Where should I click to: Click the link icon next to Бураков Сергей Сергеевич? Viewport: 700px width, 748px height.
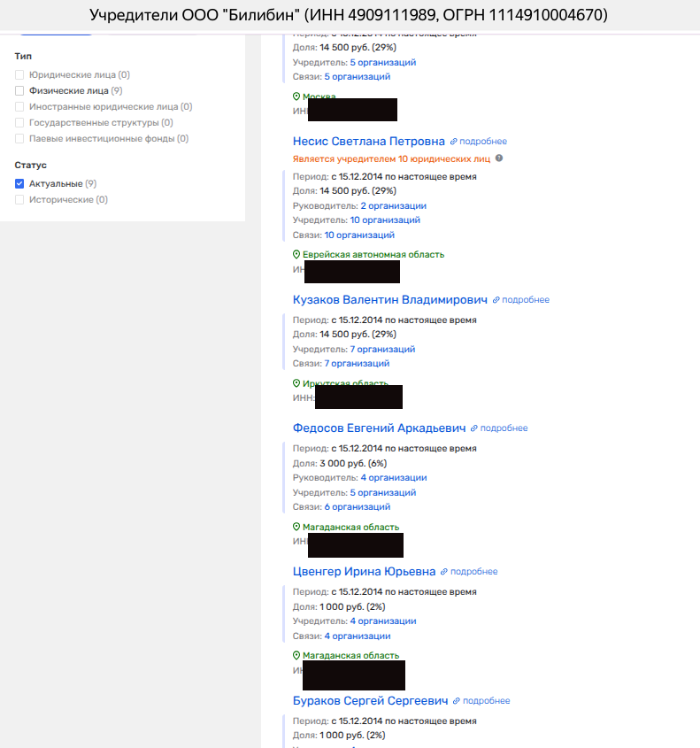coord(457,701)
